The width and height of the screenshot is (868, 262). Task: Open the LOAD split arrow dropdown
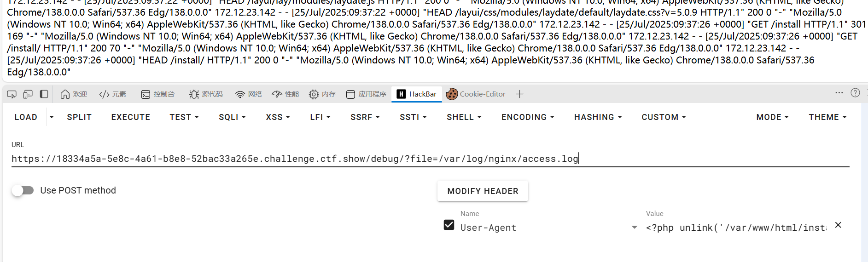(x=52, y=117)
